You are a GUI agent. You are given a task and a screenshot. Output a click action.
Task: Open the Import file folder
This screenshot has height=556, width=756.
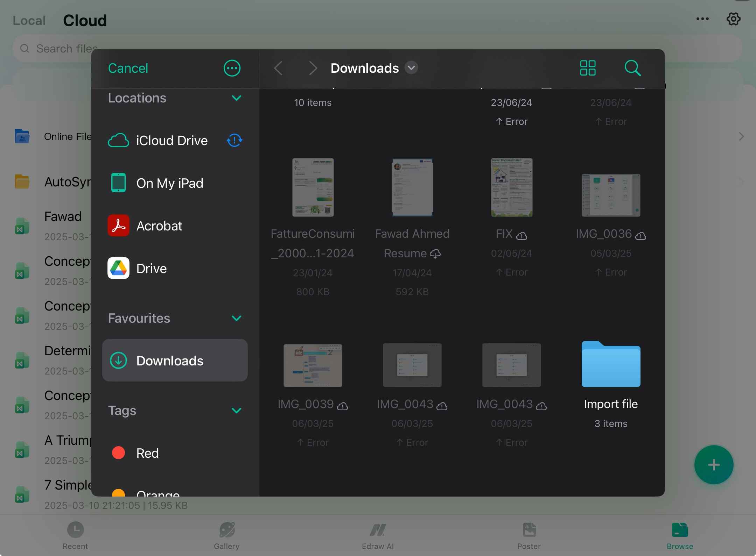[611, 364]
